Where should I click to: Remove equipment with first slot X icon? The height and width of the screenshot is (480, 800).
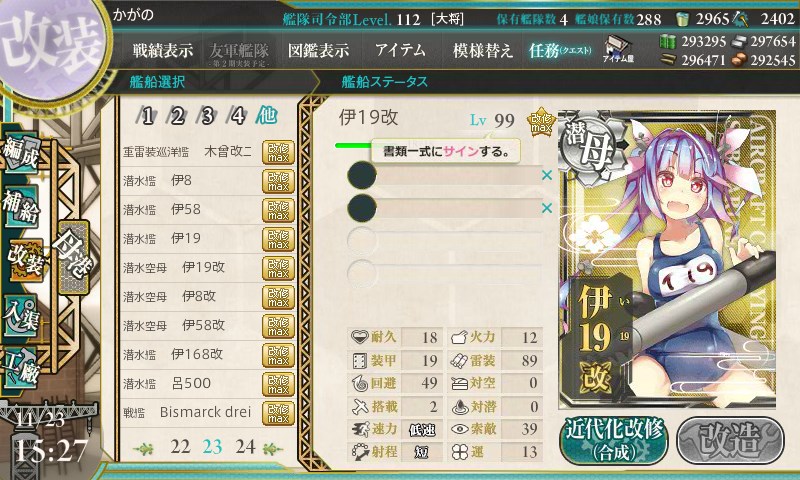(x=547, y=175)
